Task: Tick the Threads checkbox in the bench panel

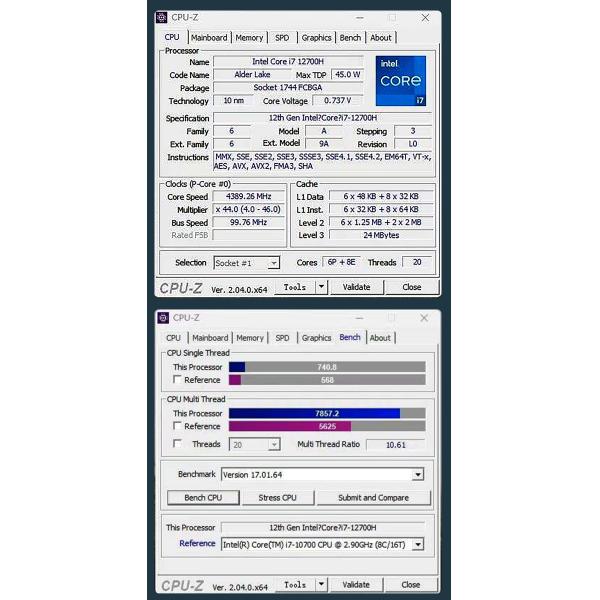Action: coord(178,444)
